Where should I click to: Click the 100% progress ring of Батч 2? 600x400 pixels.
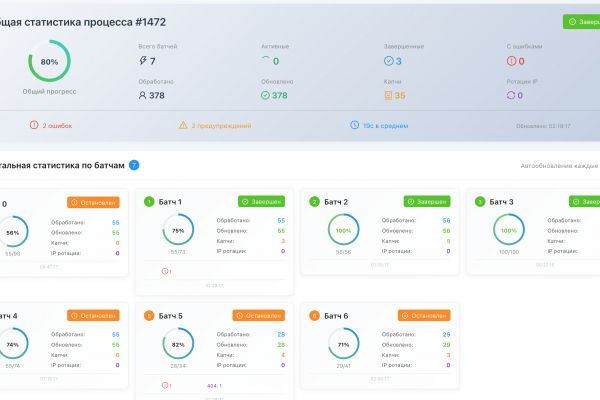pos(343,230)
